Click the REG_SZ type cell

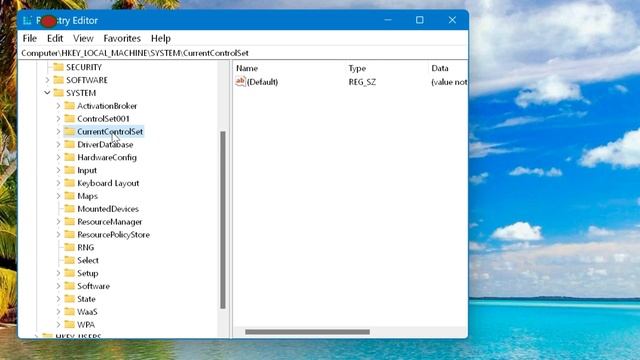(362, 82)
